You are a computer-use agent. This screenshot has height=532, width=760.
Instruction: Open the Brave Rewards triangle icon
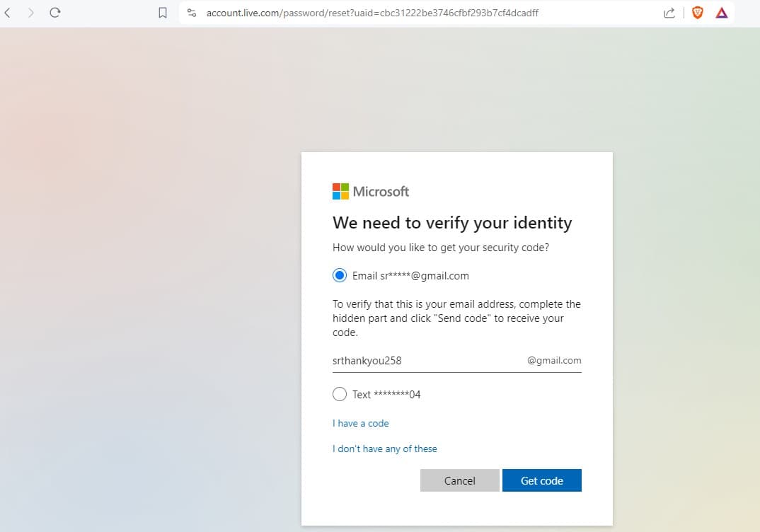click(722, 13)
